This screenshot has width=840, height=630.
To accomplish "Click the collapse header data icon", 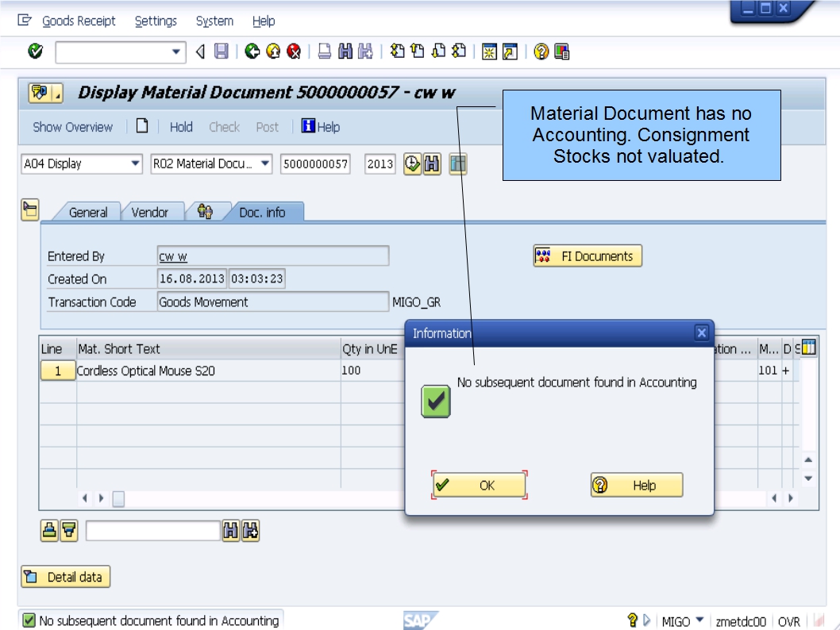I will click(x=30, y=209).
